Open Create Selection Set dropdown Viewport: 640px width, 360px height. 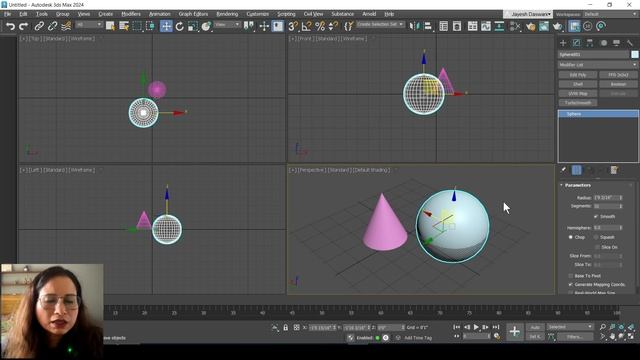(380, 24)
